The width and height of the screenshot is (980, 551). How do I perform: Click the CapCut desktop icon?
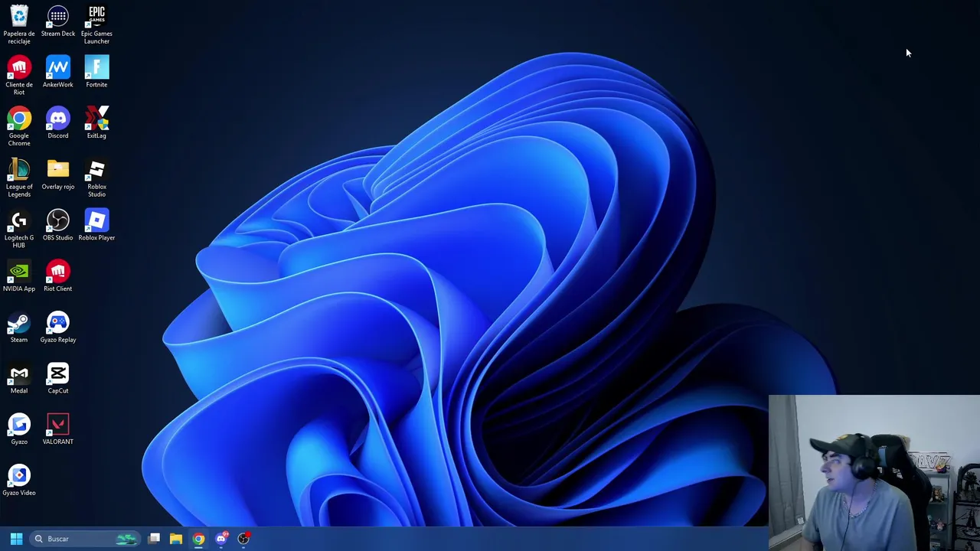[58, 378]
